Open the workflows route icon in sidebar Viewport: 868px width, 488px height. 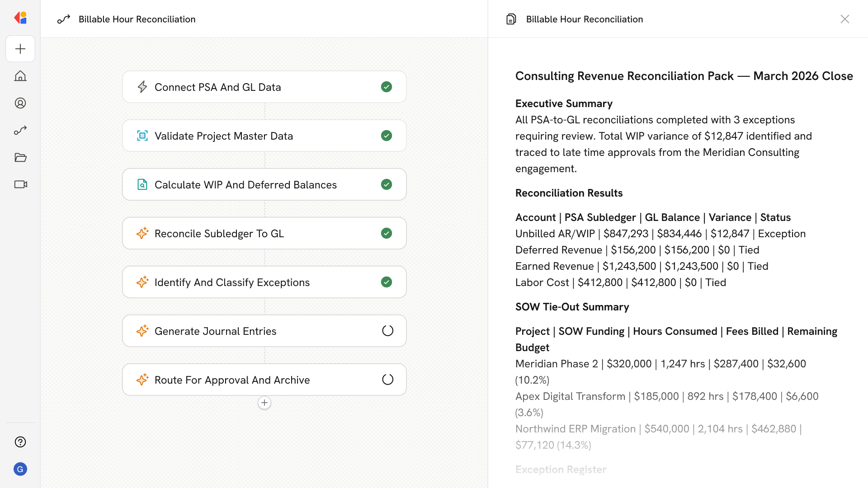(20, 130)
